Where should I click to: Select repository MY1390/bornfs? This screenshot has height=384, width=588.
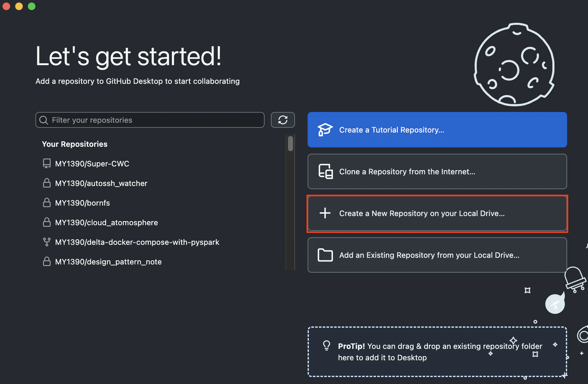pyautogui.click(x=161, y=203)
